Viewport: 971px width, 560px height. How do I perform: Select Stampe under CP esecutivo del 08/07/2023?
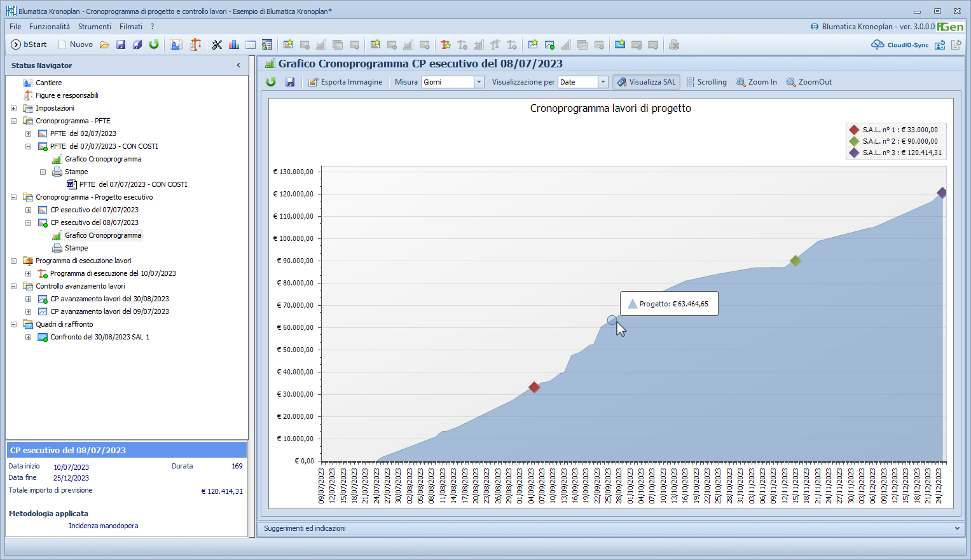[x=76, y=248]
